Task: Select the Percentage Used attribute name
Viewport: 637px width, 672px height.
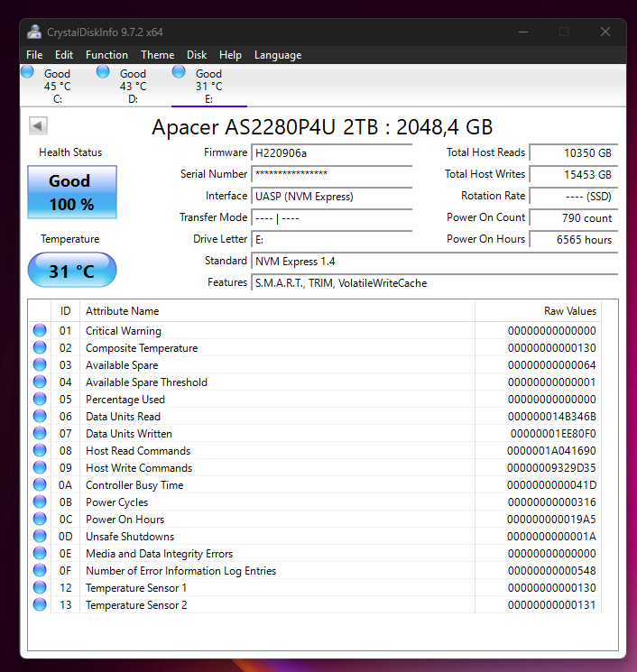Action: click(125, 400)
